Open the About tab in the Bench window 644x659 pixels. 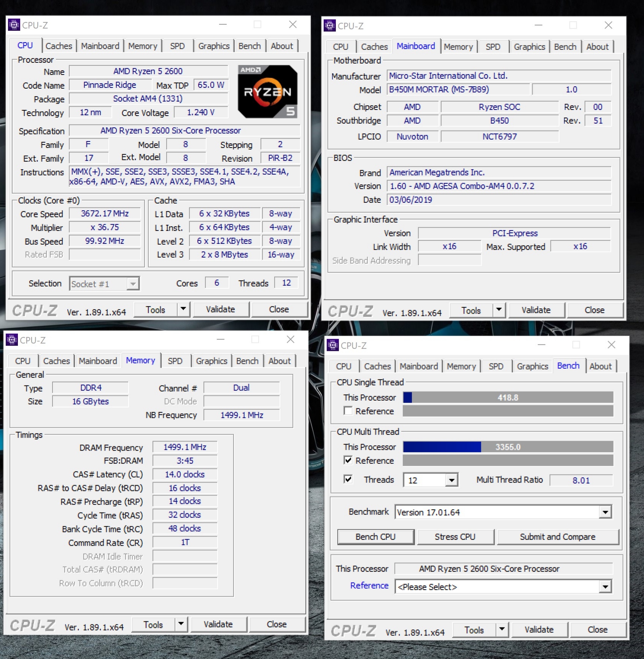point(601,366)
